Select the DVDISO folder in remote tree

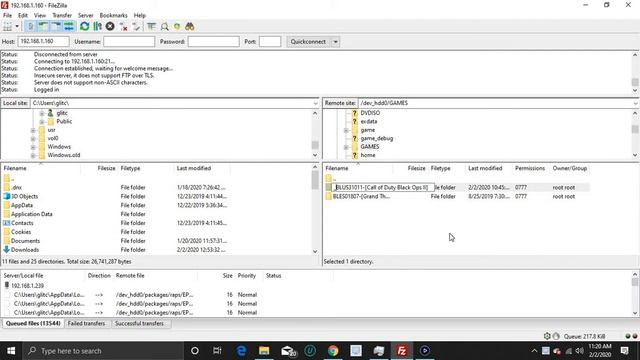370,113
